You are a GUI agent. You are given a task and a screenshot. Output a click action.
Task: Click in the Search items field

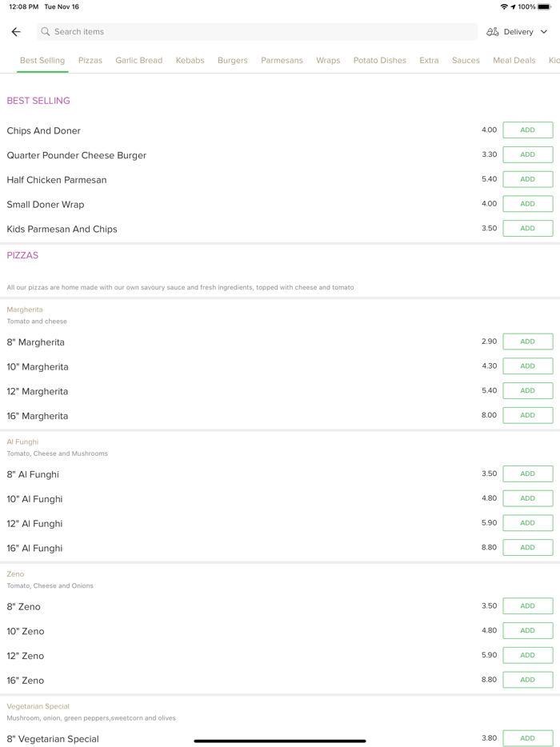pyautogui.click(x=256, y=32)
